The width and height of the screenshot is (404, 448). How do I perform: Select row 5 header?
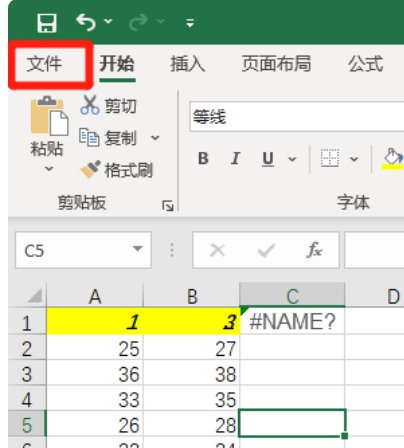[x=27, y=424]
